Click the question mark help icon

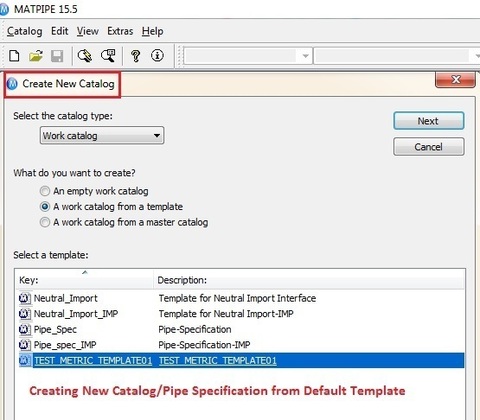pos(135,56)
